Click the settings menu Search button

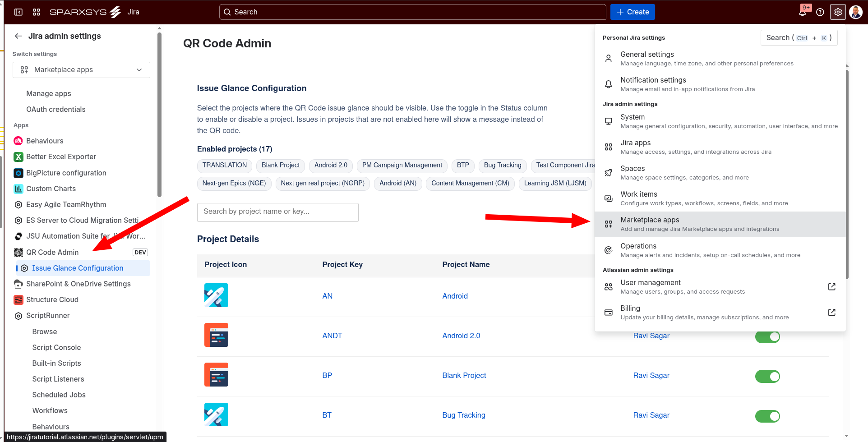[x=799, y=38]
